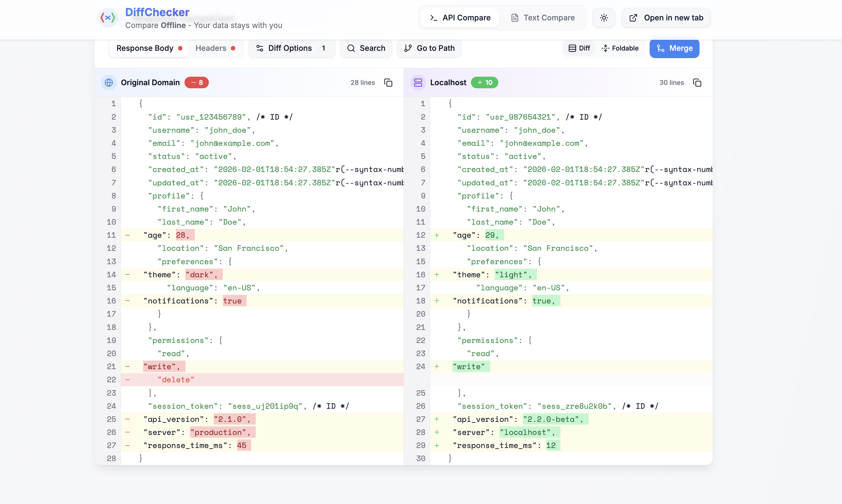Toggle light mode with the sun icon

[x=604, y=17]
